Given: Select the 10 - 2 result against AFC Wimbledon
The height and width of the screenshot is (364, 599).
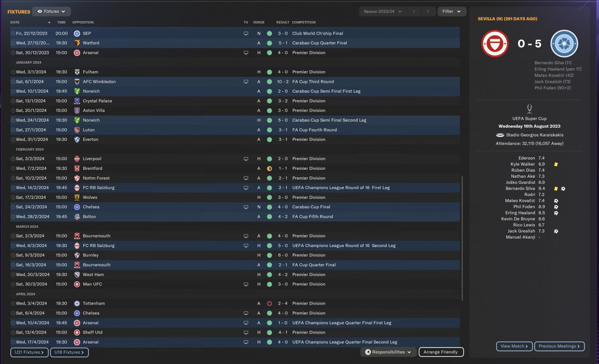Looking at the screenshot, I should click(283, 82).
